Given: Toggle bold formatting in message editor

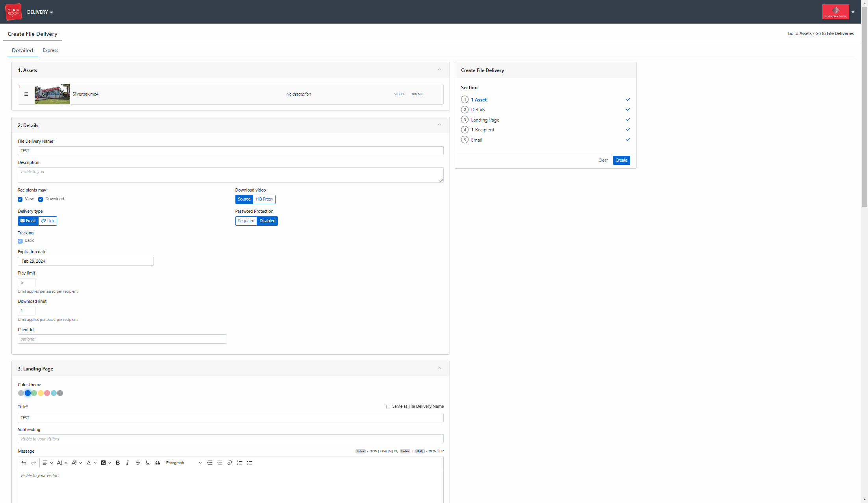Looking at the screenshot, I should (x=118, y=463).
